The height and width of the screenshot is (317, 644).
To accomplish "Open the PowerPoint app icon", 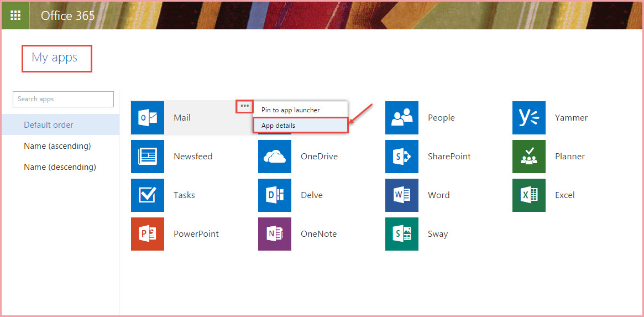I will pyautogui.click(x=148, y=234).
